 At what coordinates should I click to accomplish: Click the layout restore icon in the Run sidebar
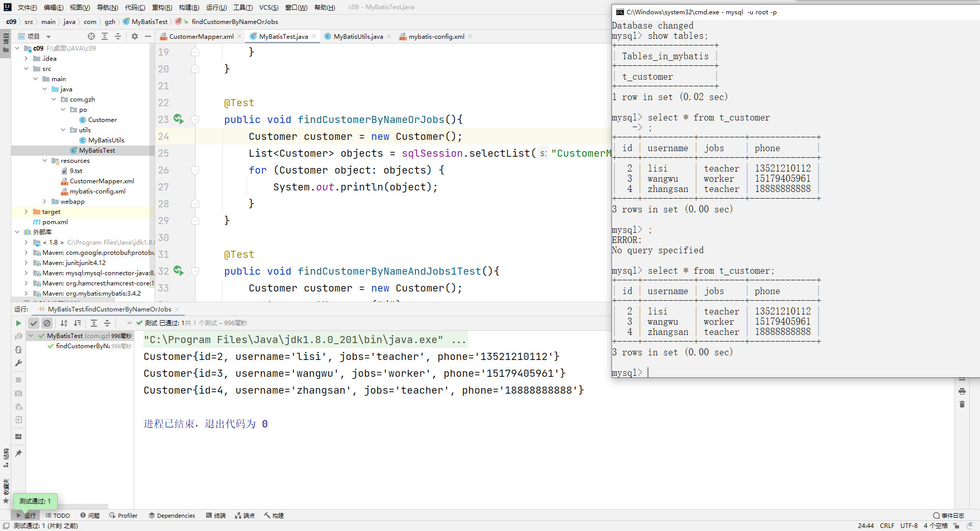point(18,437)
